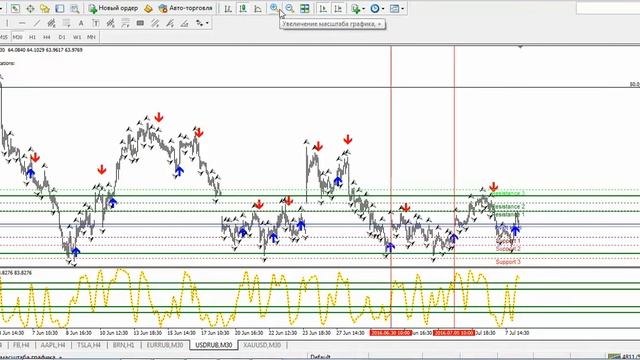Click the 2016.07.05 10:00 red date marker
The width and height of the screenshot is (640, 360).
[x=454, y=333]
